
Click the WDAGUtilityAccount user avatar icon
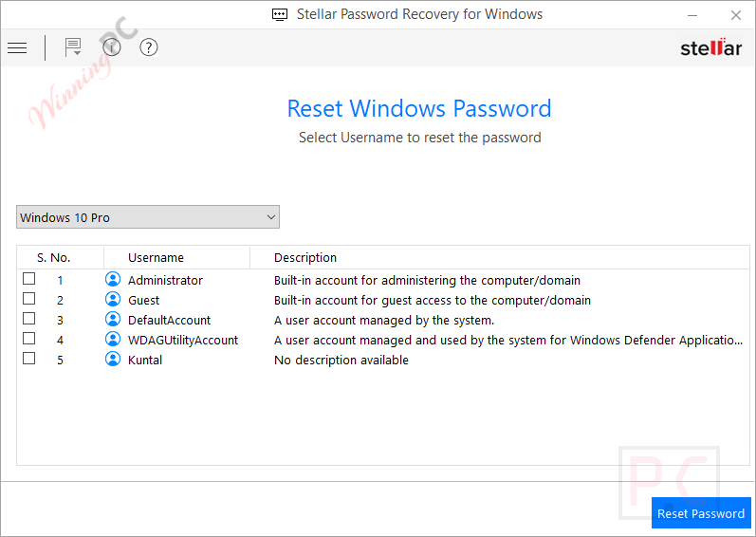(113, 340)
